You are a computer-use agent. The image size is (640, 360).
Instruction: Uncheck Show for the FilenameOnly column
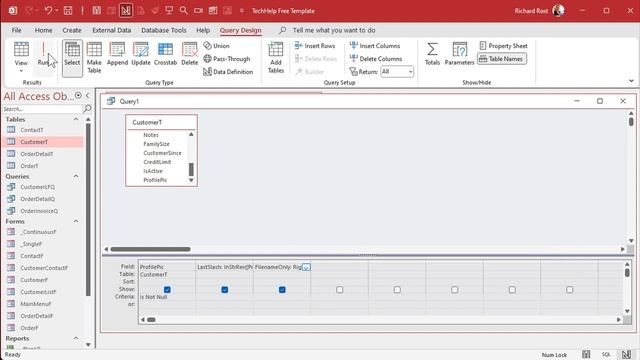(282, 290)
